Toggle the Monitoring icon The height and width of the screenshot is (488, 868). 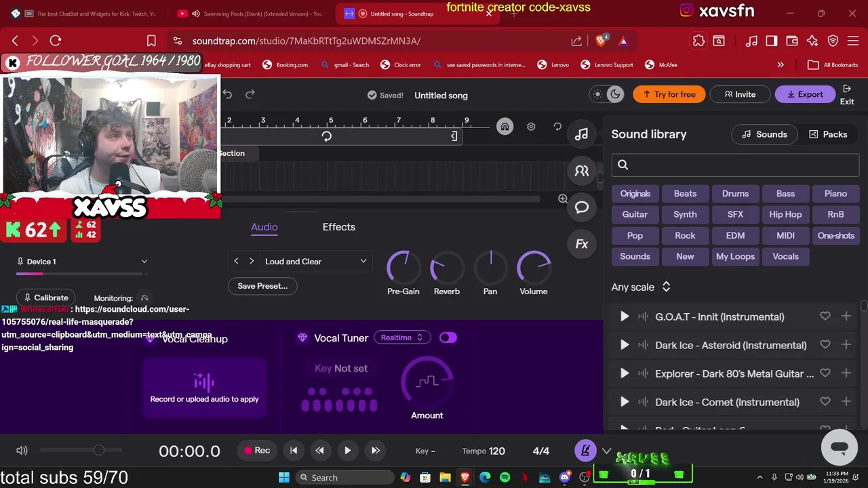tap(144, 298)
